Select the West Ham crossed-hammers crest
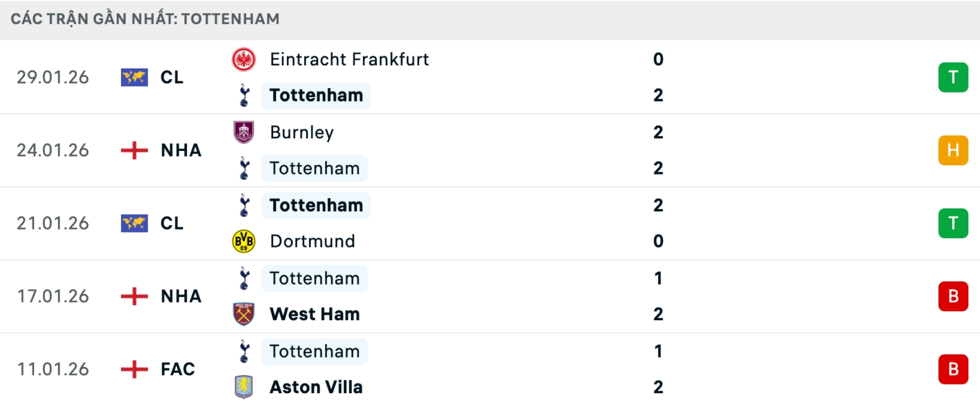The height and width of the screenshot is (404, 980). point(244,314)
